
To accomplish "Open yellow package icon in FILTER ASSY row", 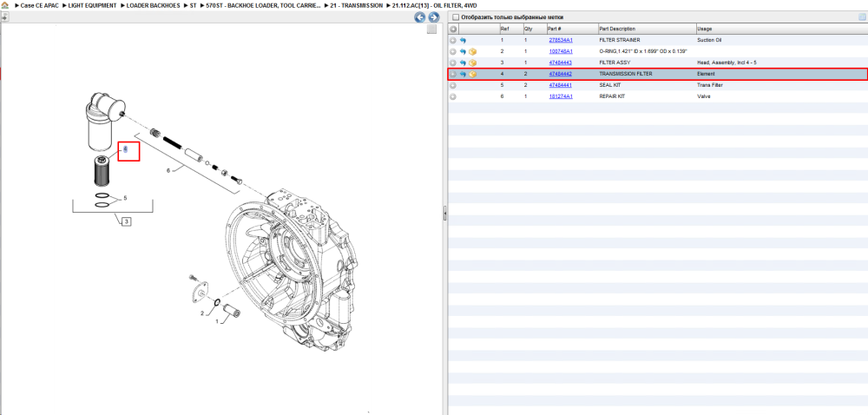I will (473, 63).
